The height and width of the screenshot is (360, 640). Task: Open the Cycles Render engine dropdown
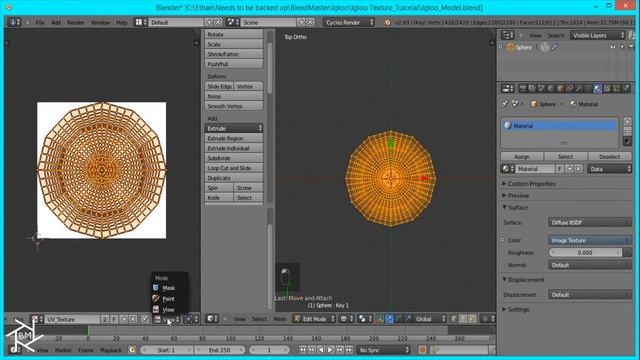point(349,22)
